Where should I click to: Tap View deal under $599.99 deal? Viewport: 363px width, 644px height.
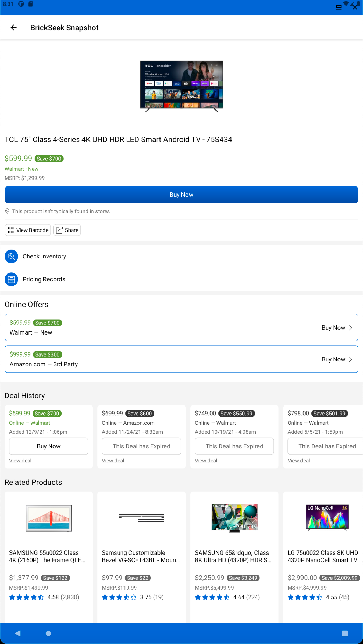click(x=20, y=461)
